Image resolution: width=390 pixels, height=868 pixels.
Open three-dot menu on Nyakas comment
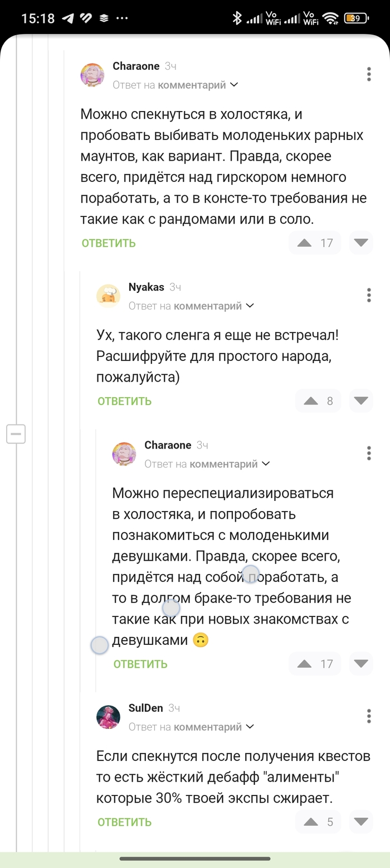point(369,295)
